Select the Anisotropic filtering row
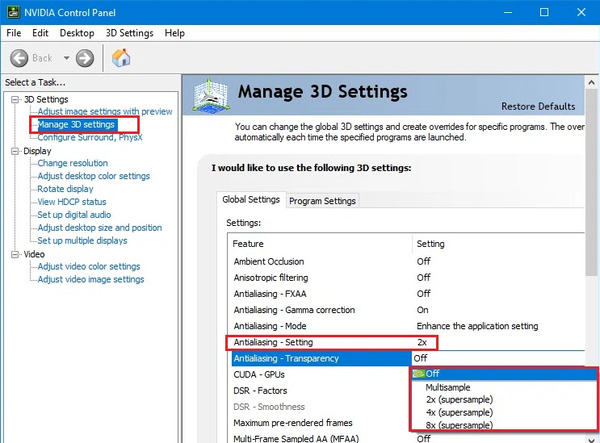The width and height of the screenshot is (600, 443). coord(406,278)
